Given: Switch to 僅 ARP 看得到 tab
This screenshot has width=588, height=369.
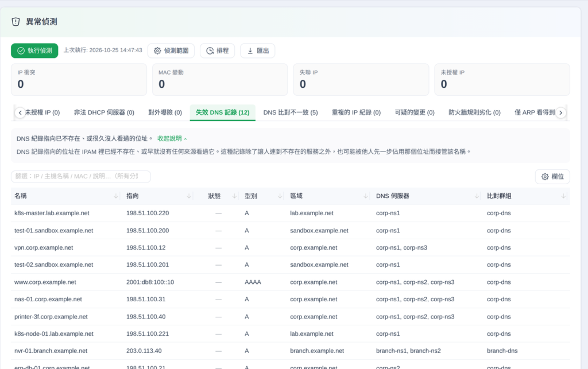Looking at the screenshot, I should [535, 112].
